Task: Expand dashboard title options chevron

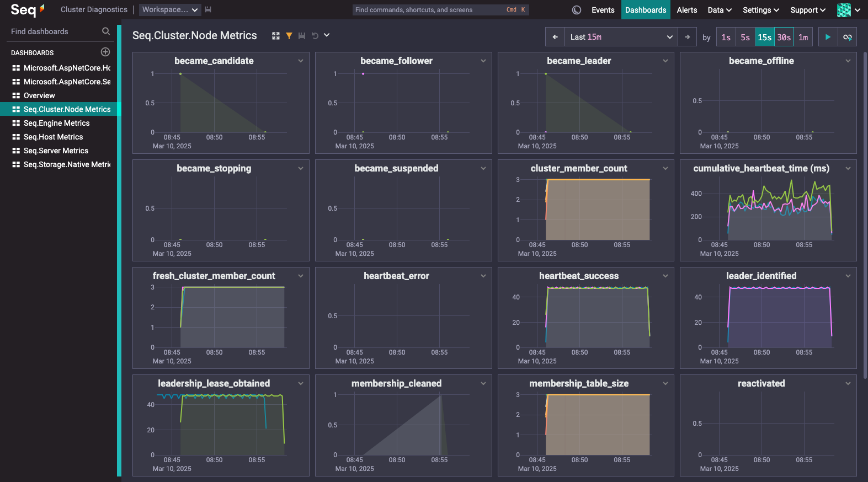Action: pos(327,35)
